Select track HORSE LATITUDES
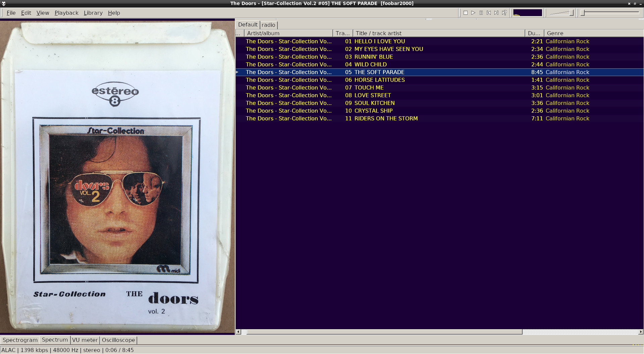The image size is (644, 354). click(x=439, y=80)
